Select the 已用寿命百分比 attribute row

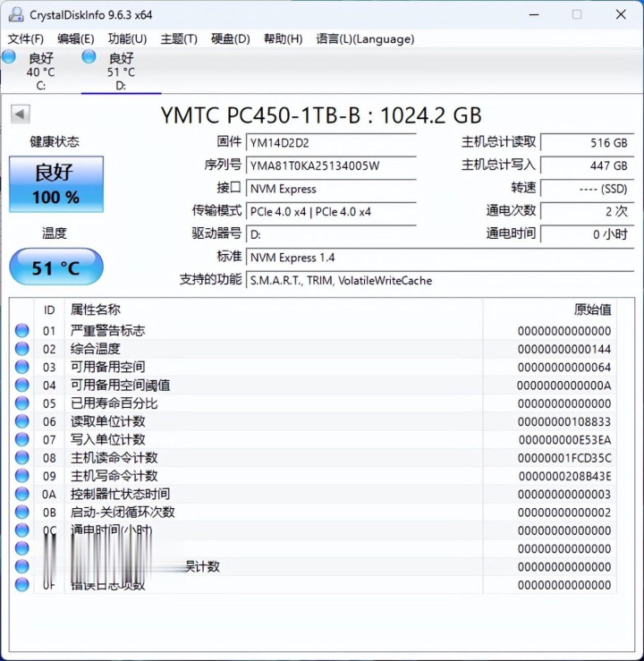(x=313, y=403)
